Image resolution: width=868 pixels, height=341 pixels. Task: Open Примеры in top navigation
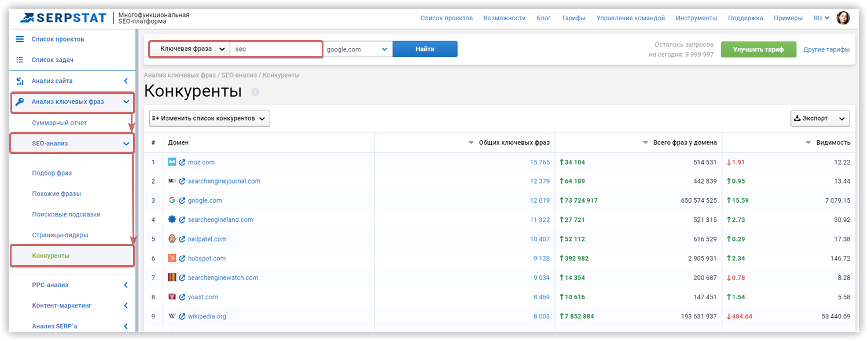pyautogui.click(x=788, y=18)
